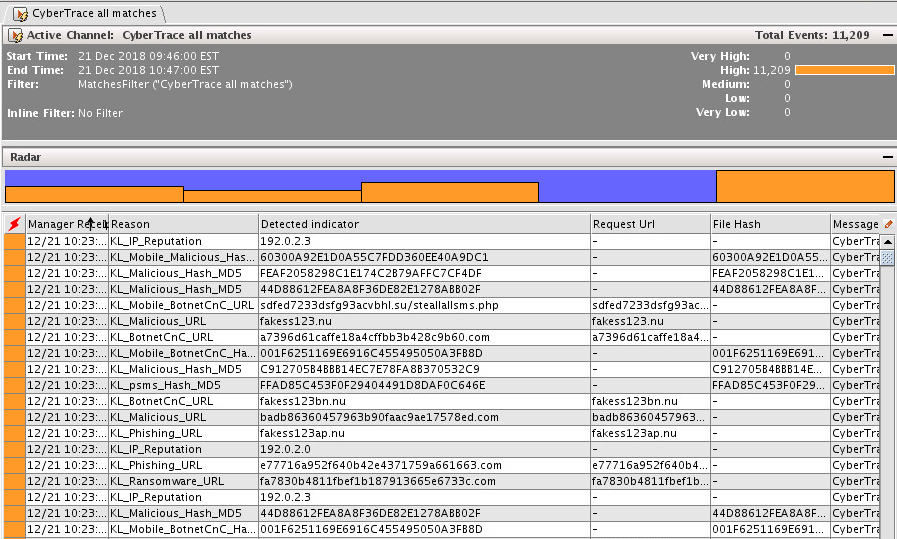The image size is (897, 539).
Task: Collapse the Radar panel
Action: point(887,157)
